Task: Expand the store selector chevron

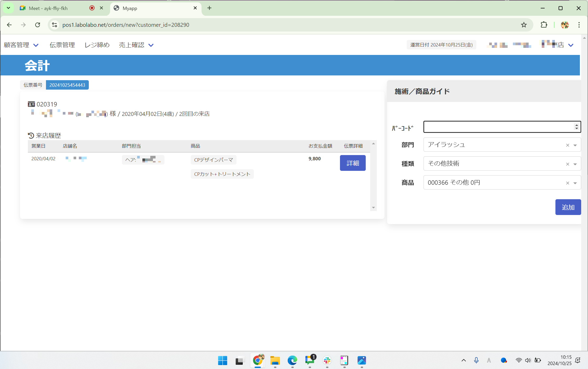Action: pos(571,45)
